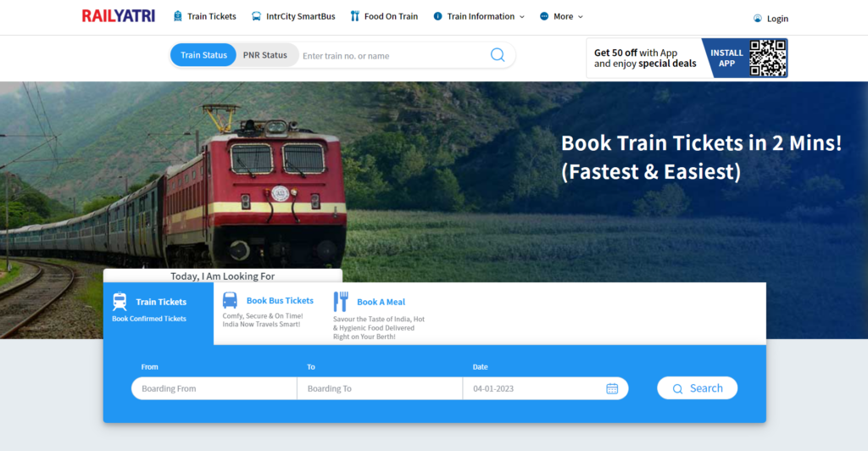The width and height of the screenshot is (868, 451).
Task: Focus the date field showing 04-01-2023
Action: pyautogui.click(x=545, y=388)
